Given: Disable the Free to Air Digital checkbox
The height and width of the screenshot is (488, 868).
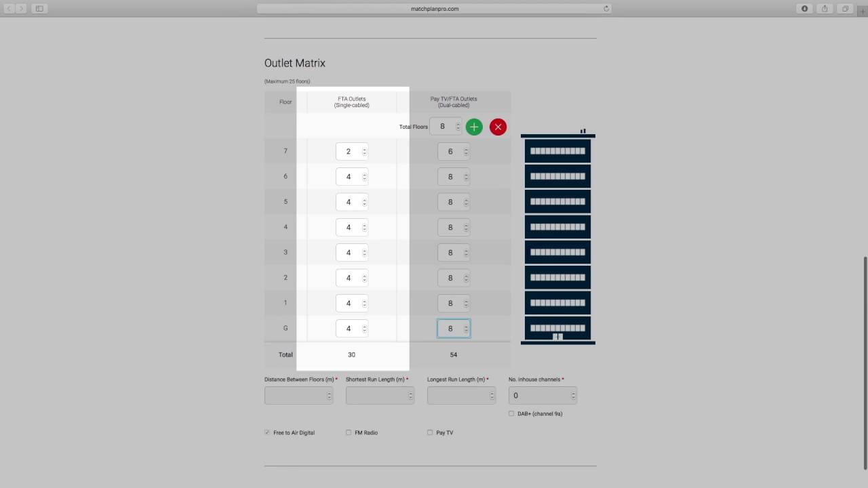Looking at the screenshot, I should click(x=267, y=432).
